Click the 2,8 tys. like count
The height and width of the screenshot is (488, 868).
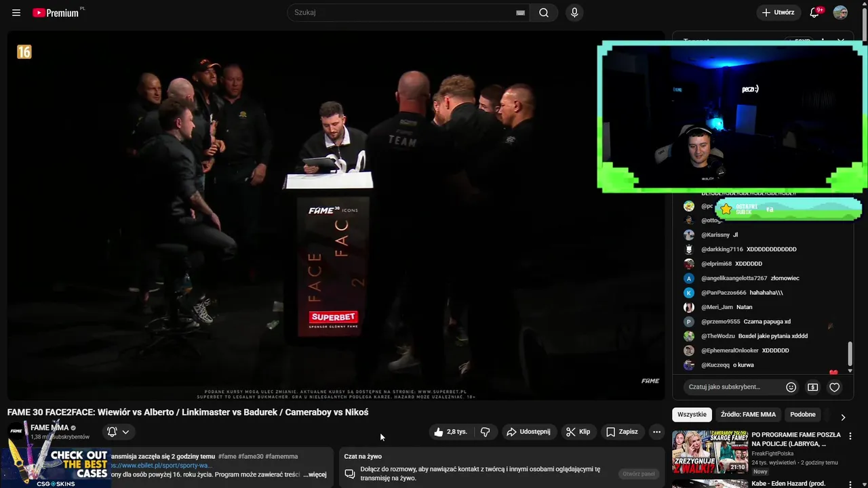(457, 432)
